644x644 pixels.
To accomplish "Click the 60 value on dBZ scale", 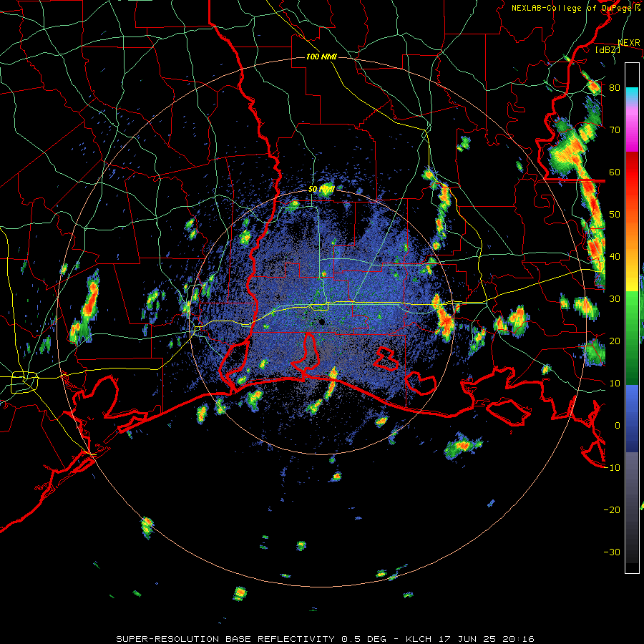I will pos(615,172).
